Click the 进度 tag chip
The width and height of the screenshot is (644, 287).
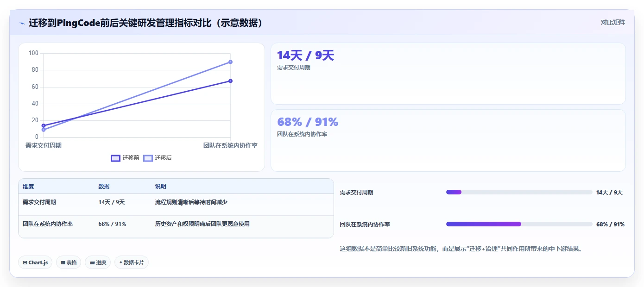pyautogui.click(x=98, y=262)
